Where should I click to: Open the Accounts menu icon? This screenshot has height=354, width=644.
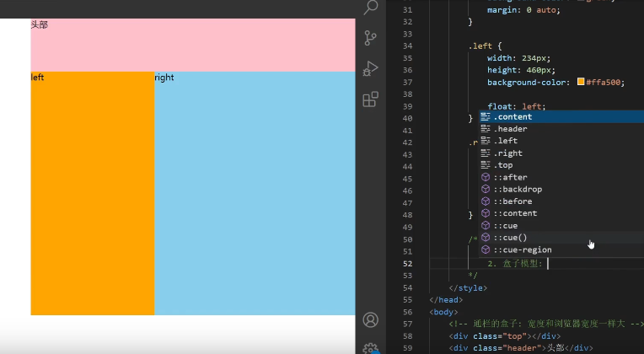pyautogui.click(x=370, y=320)
